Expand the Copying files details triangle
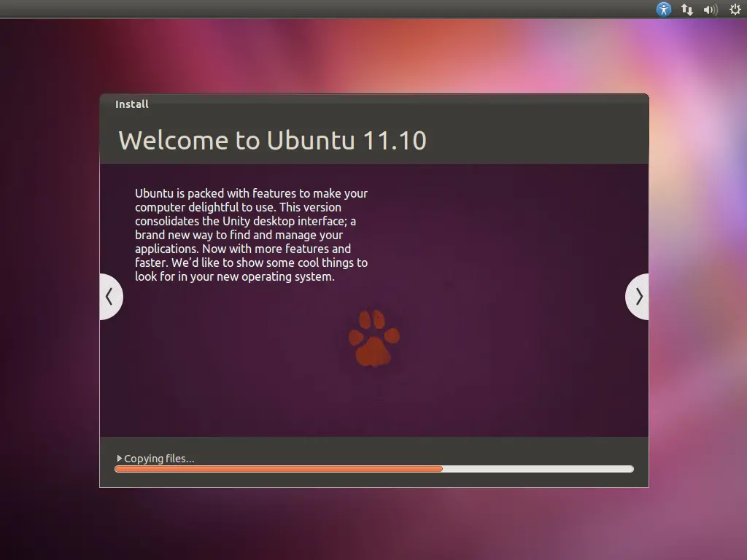747x560 pixels. pyautogui.click(x=119, y=458)
